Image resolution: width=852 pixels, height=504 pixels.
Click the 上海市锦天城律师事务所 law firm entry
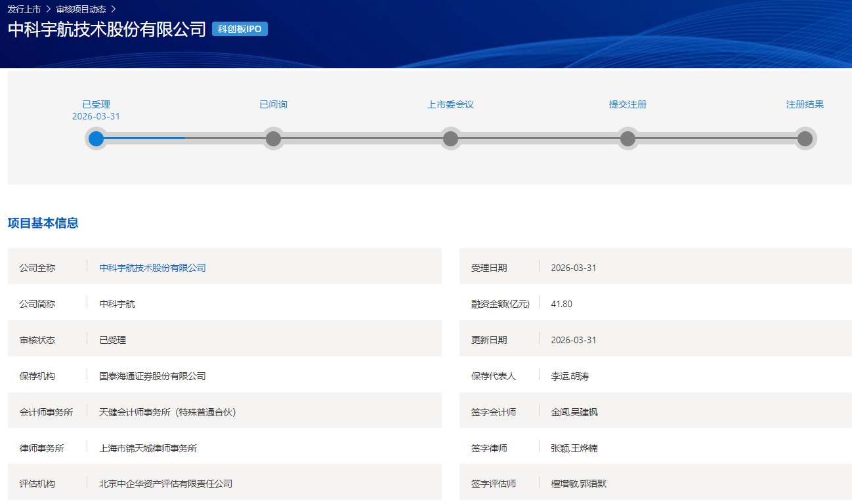point(148,448)
